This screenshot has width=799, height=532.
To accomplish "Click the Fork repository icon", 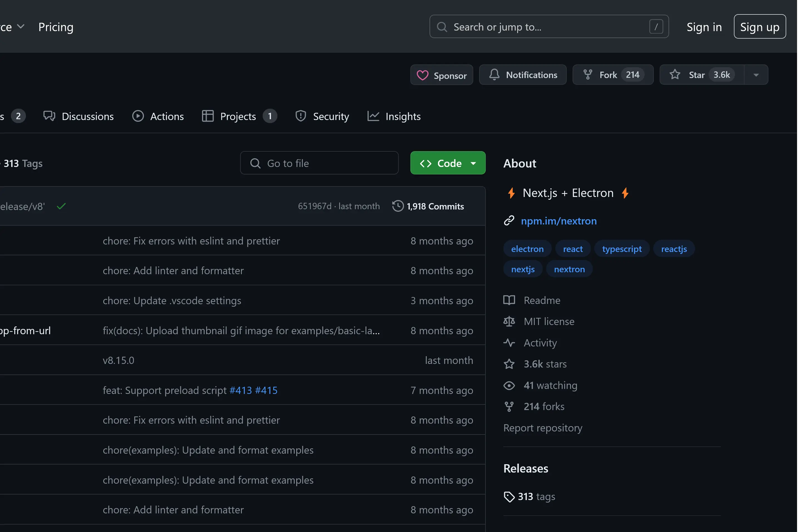I will 587,74.
